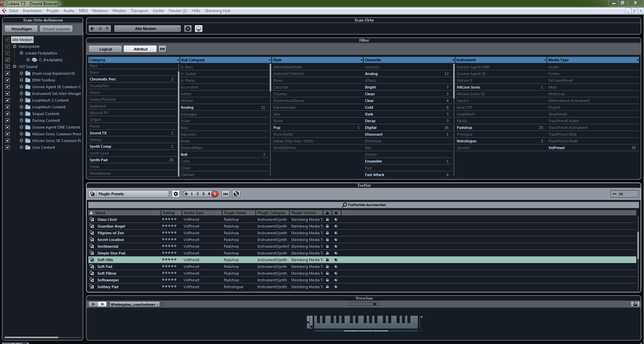Open result list settings gear

176,194
